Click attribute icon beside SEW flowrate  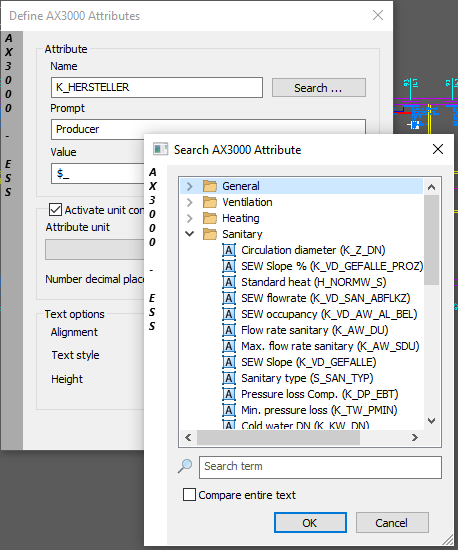(x=229, y=298)
